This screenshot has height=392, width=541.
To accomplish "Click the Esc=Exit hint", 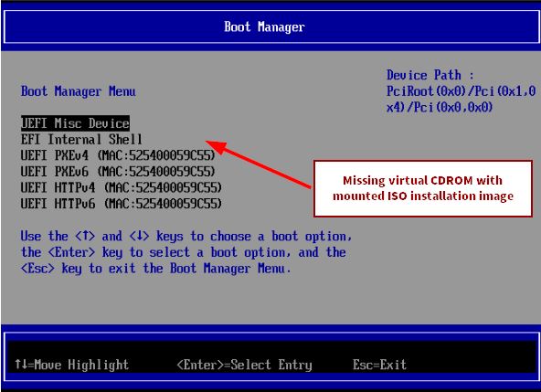I will 379,365.
